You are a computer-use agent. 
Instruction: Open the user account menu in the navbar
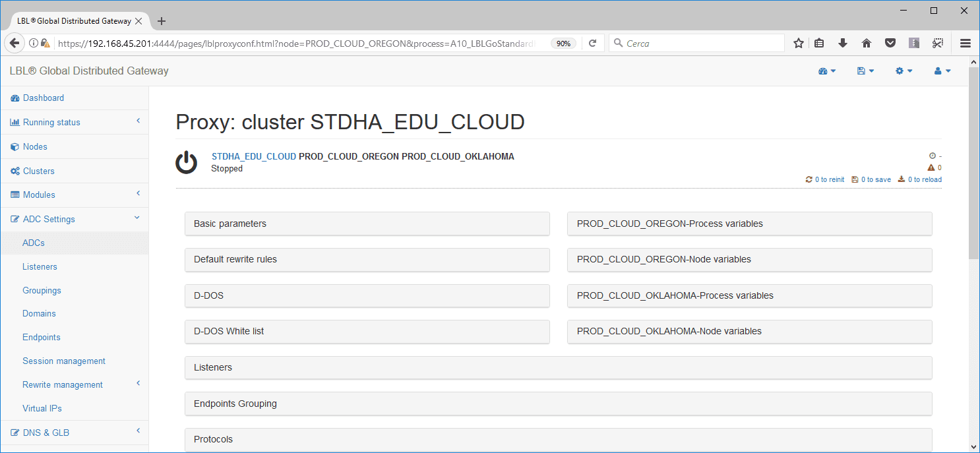click(942, 71)
